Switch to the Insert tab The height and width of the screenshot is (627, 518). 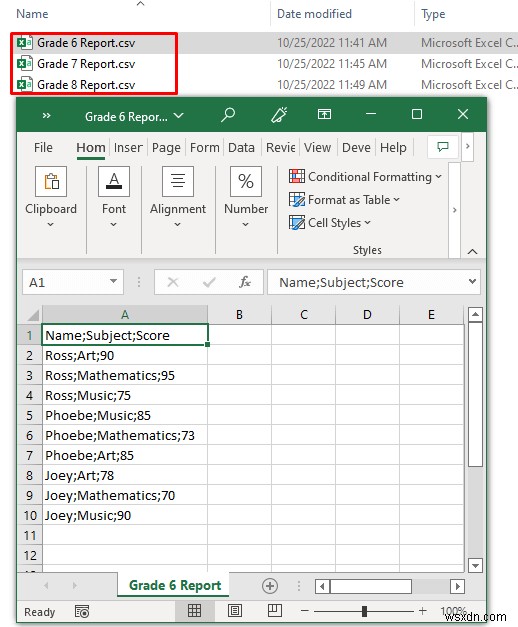(128, 148)
